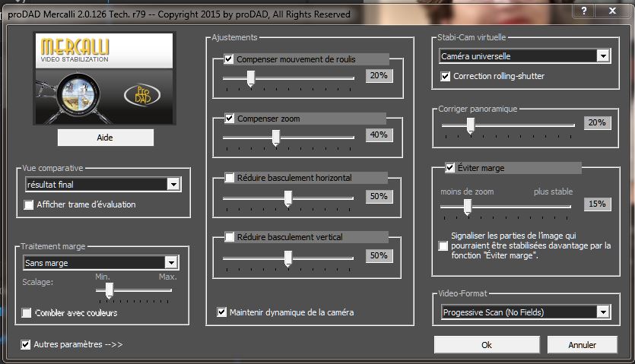Click the 'Scalage:' label

(x=38, y=282)
